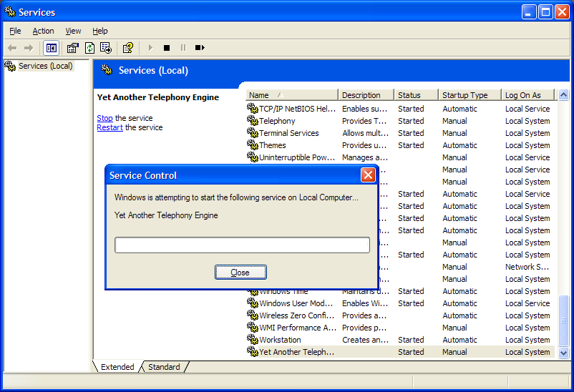The image size is (574, 392).
Task: Click the Forward arrow toolbar icon
Action: click(29, 48)
